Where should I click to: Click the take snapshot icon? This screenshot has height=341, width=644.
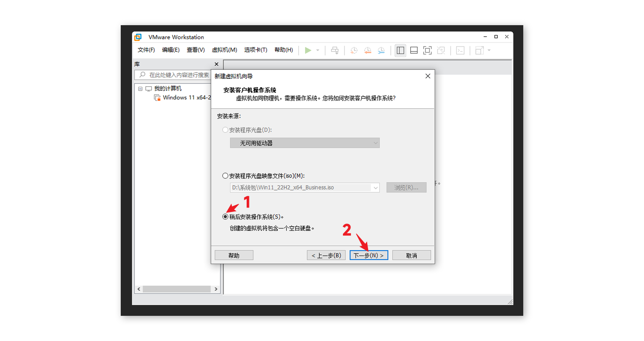354,50
